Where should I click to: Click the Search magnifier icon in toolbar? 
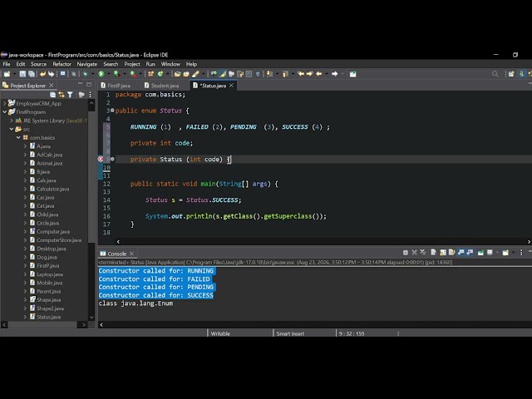(495, 74)
